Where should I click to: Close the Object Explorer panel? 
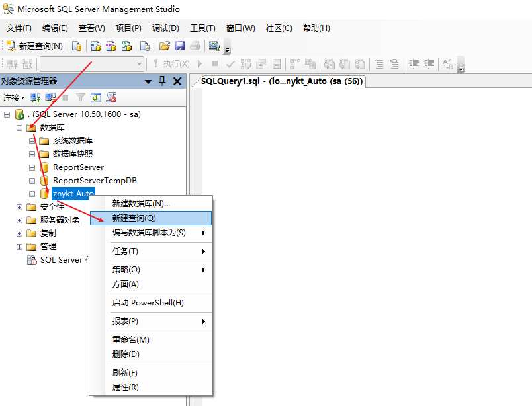coord(177,81)
